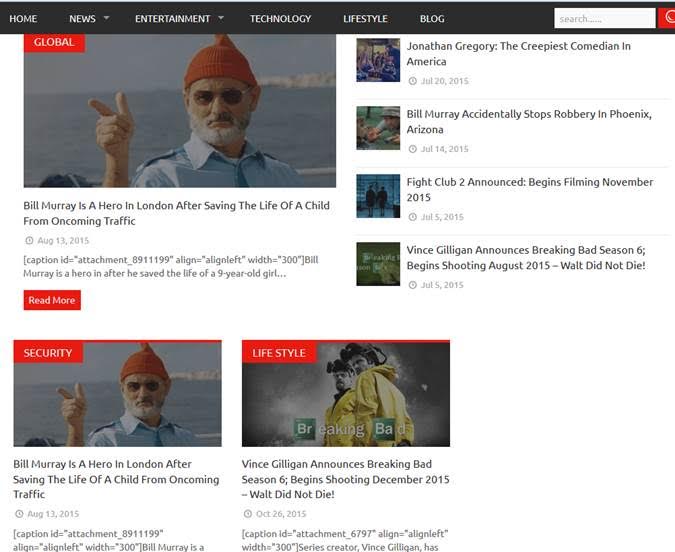Open the Life Style category tag
Image resolution: width=675 pixels, height=552 pixels.
click(279, 353)
